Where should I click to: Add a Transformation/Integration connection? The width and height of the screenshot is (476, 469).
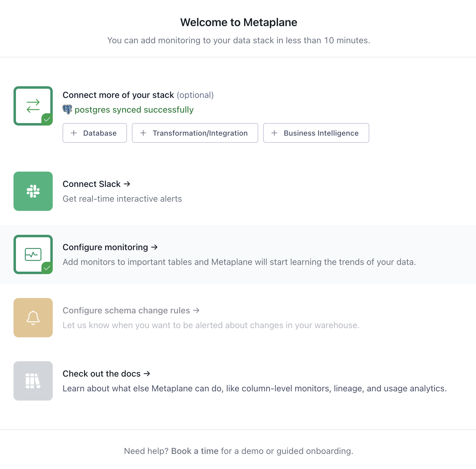tap(195, 133)
